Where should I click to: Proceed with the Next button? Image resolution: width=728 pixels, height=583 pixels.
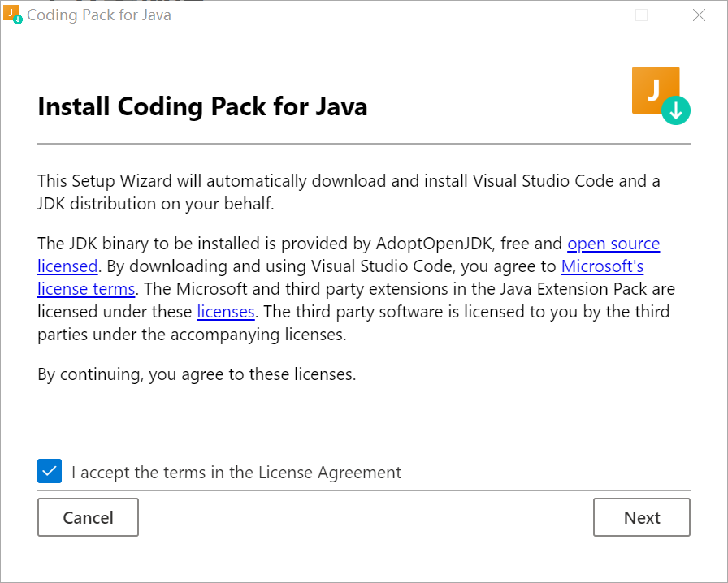pyautogui.click(x=641, y=517)
